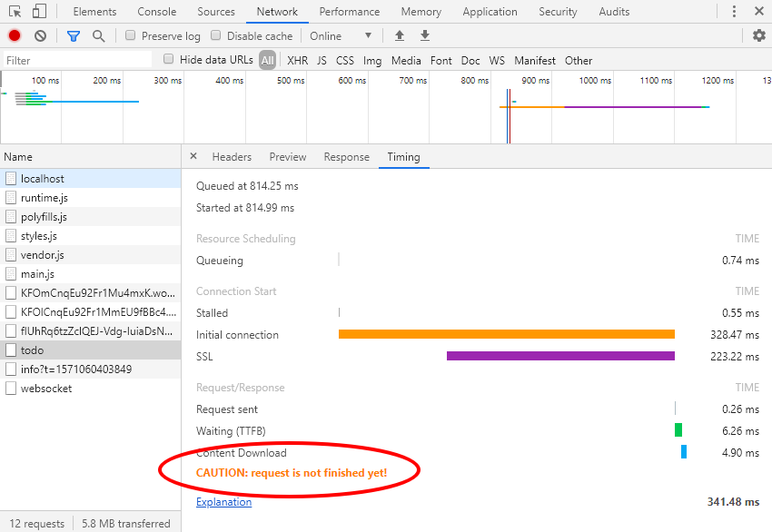Open the timing Explanation link
Screen dimensions: 772x532
[x=223, y=501]
